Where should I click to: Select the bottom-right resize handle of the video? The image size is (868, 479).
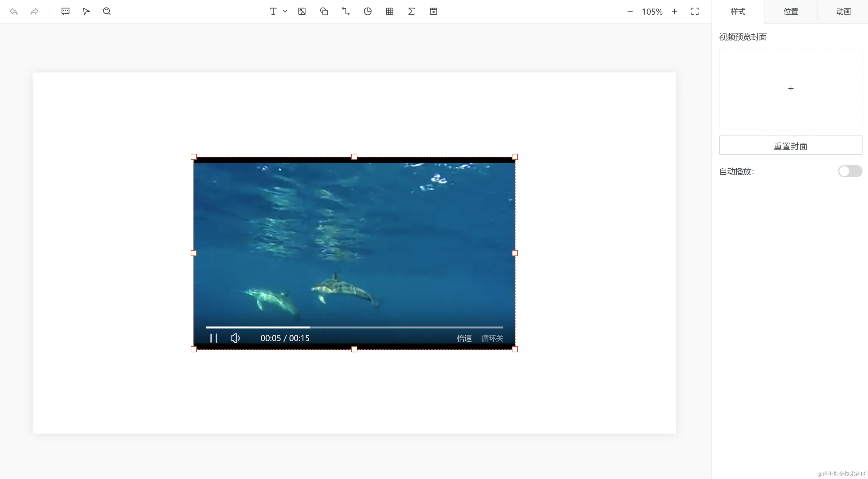coord(515,349)
